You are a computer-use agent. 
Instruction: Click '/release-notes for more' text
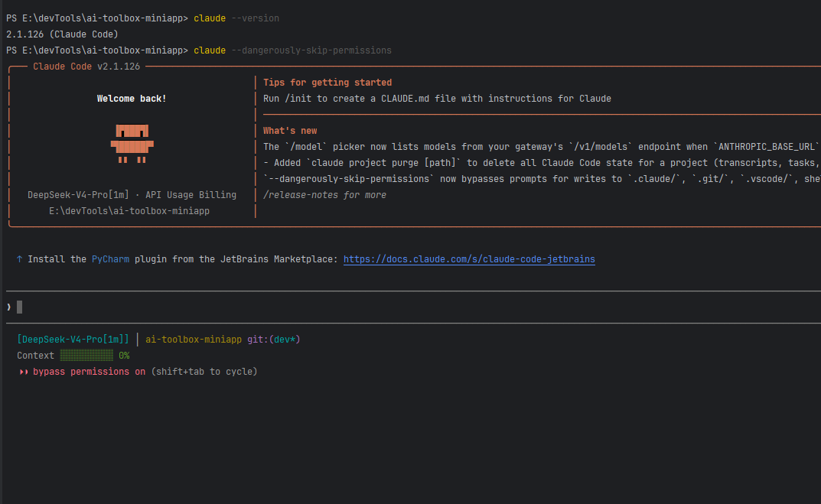[324, 195]
